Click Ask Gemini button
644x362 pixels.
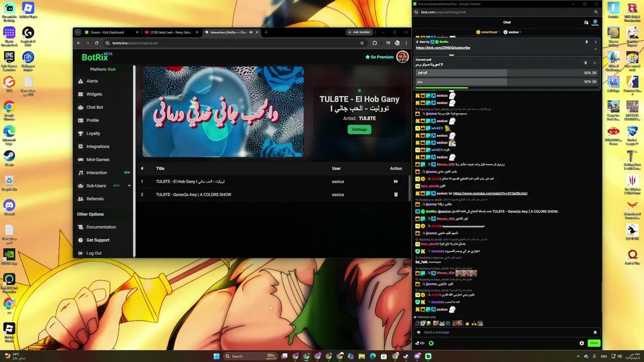pos(359,32)
